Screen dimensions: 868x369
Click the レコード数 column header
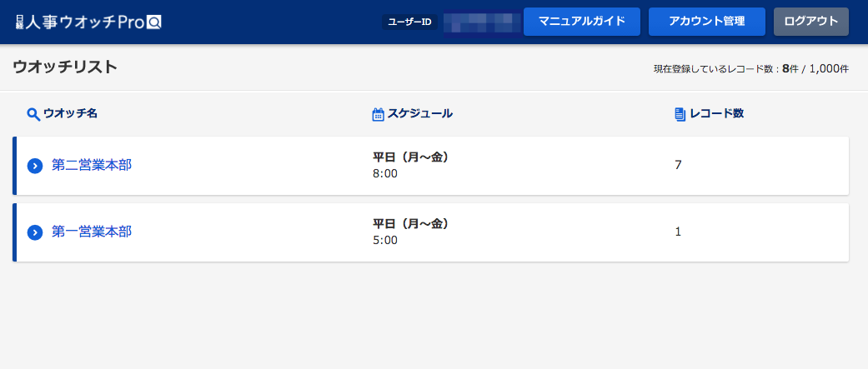(716, 114)
